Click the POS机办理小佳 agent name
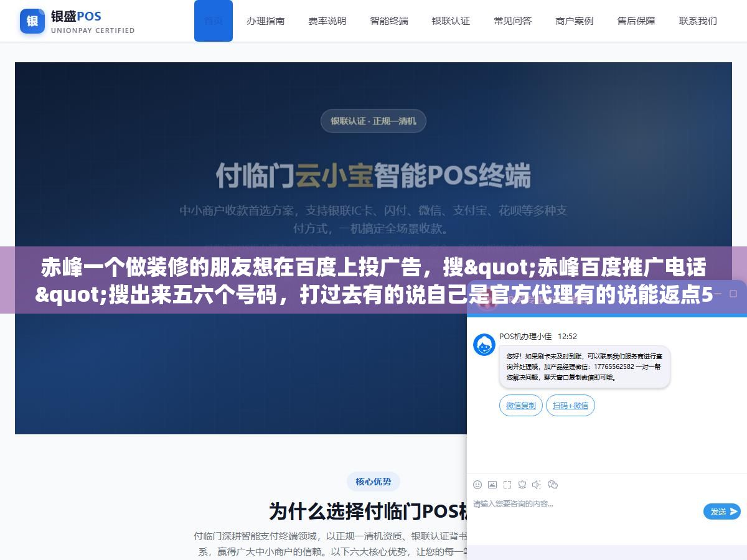747x560 pixels. click(525, 337)
